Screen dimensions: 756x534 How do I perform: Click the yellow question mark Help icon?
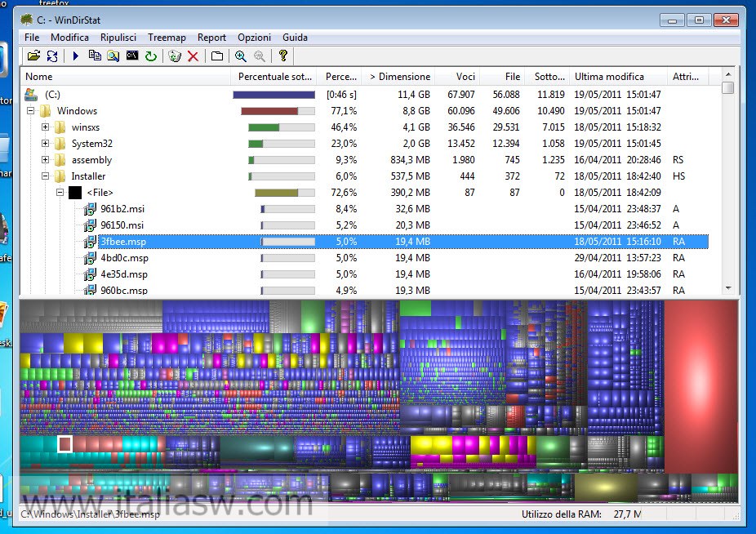(283, 56)
